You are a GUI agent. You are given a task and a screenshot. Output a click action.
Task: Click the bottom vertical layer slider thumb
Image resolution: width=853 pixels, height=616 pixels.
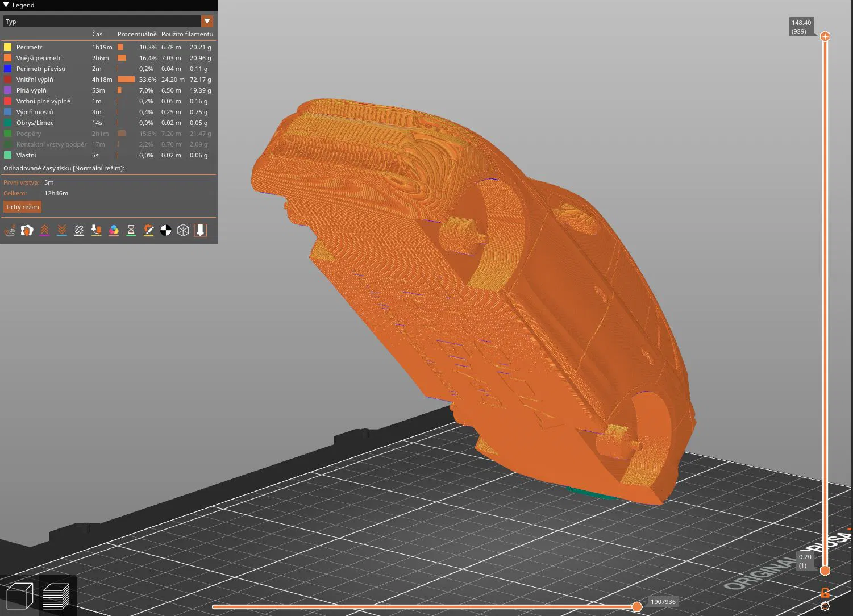(x=825, y=571)
